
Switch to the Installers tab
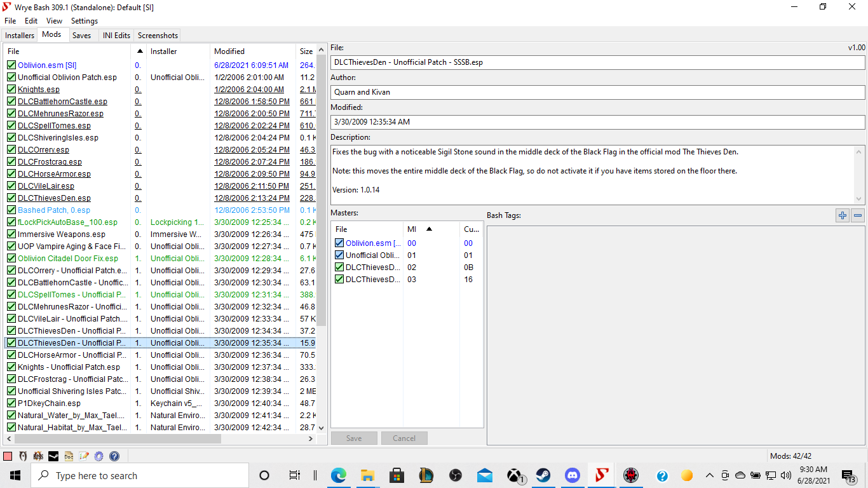pos(20,36)
